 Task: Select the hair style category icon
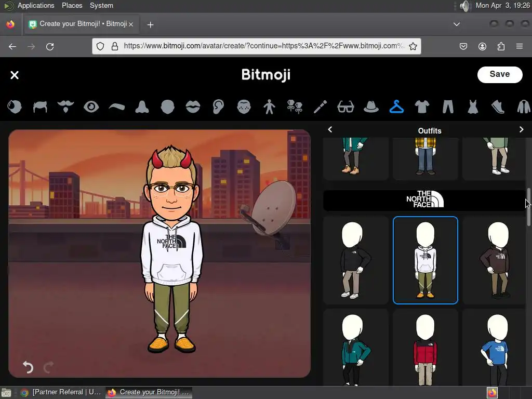tap(40, 107)
